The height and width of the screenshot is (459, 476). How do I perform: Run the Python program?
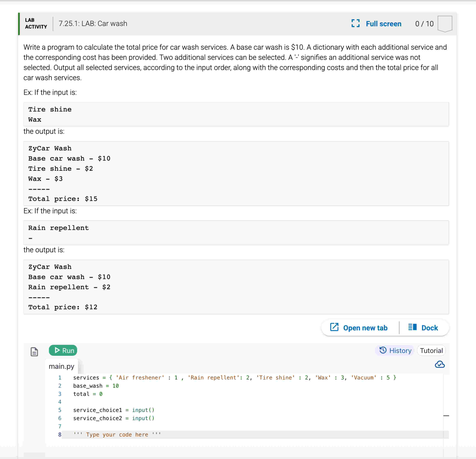click(63, 350)
